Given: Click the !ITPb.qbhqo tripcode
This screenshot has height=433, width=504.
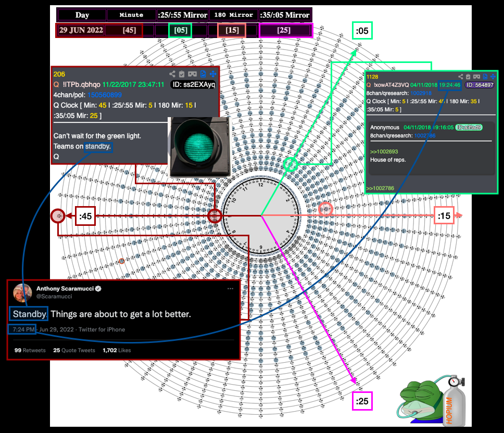Looking at the screenshot, I should pos(81,84).
